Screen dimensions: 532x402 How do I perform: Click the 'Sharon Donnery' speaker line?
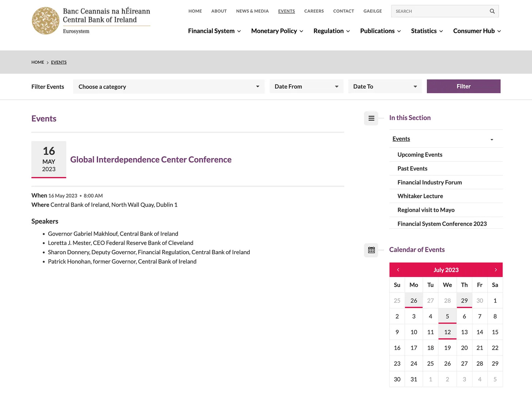click(x=149, y=252)
